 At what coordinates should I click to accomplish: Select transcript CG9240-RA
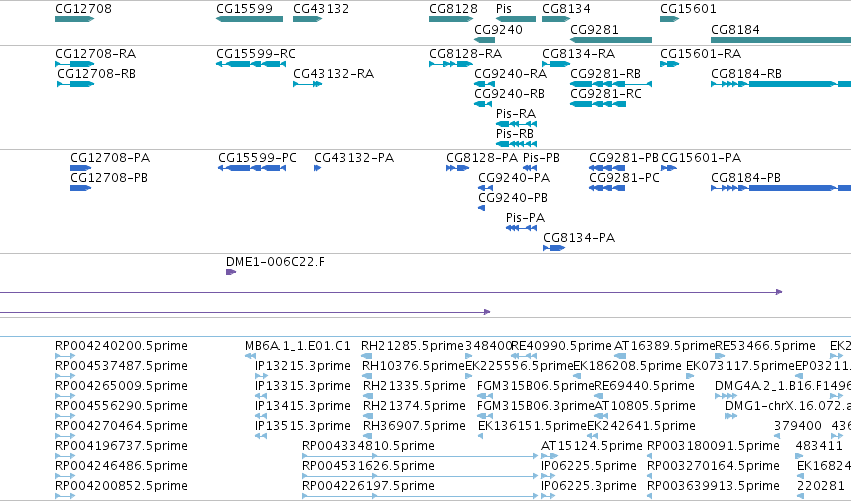pos(484,84)
